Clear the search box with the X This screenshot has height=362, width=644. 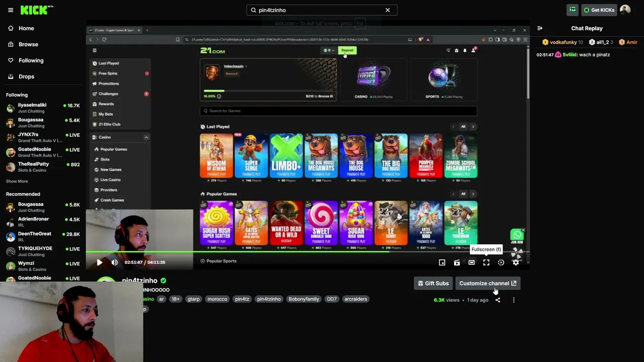coord(387,10)
